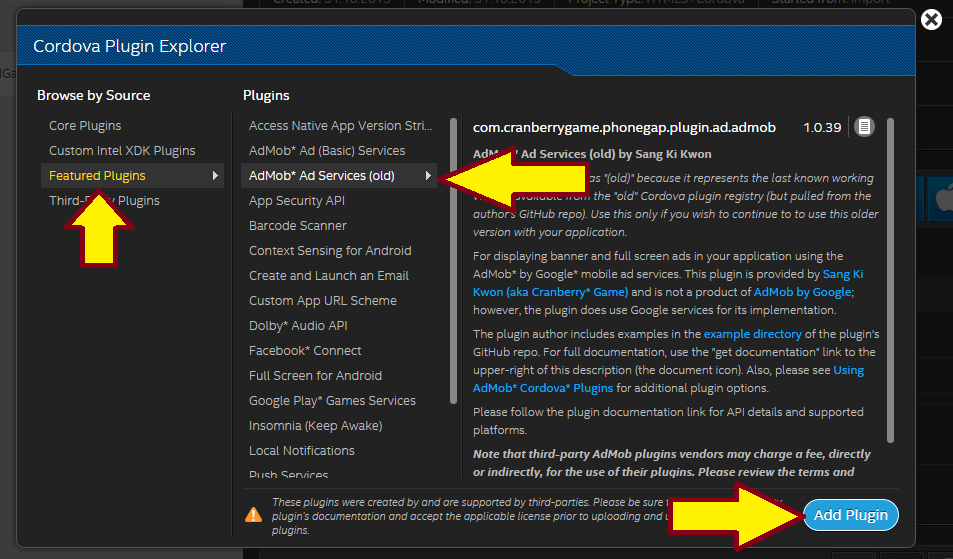The image size is (953, 559).
Task: Expand the Featured Plugins arrow
Action: click(x=215, y=176)
